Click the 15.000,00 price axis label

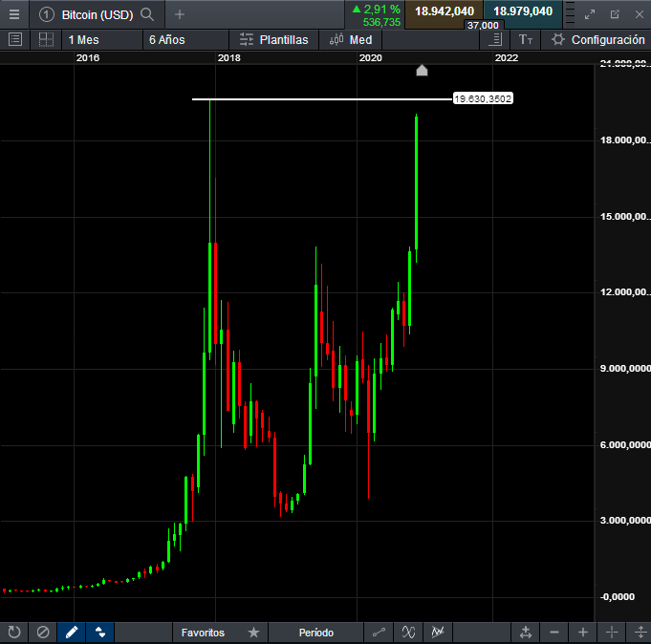click(x=625, y=217)
